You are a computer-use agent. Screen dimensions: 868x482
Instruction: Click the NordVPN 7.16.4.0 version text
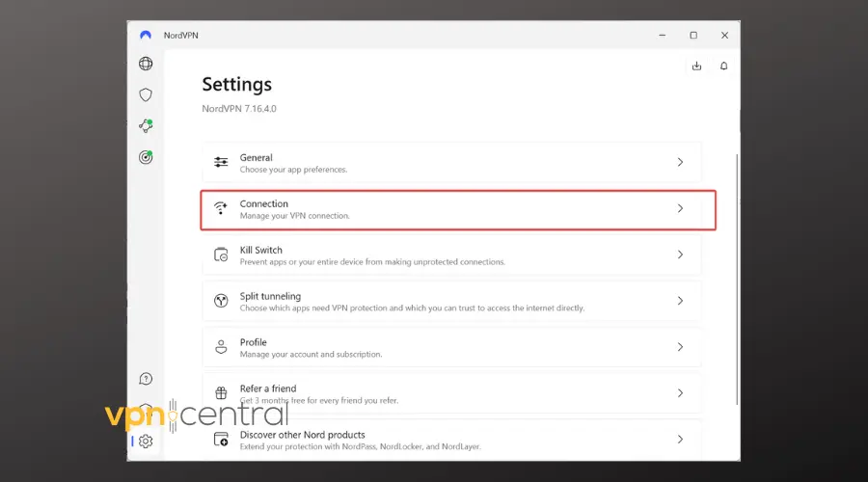pyautogui.click(x=238, y=109)
